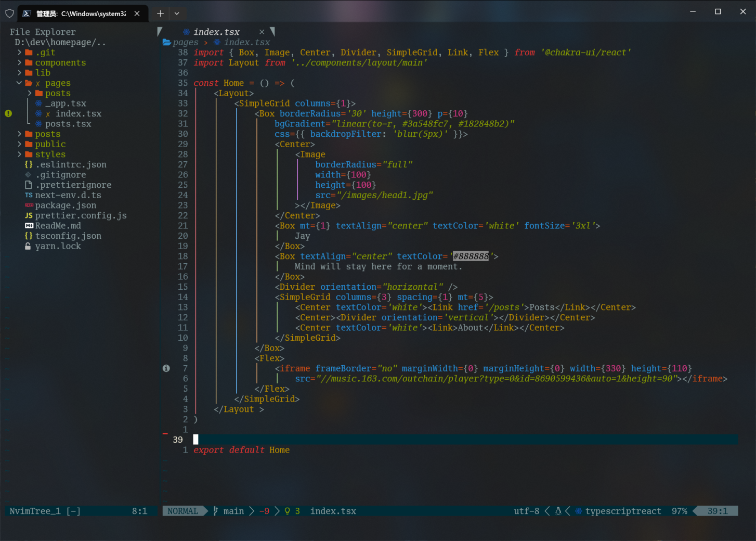Click the lib folder icon
Screen dimensions: 756x541
pos(29,73)
